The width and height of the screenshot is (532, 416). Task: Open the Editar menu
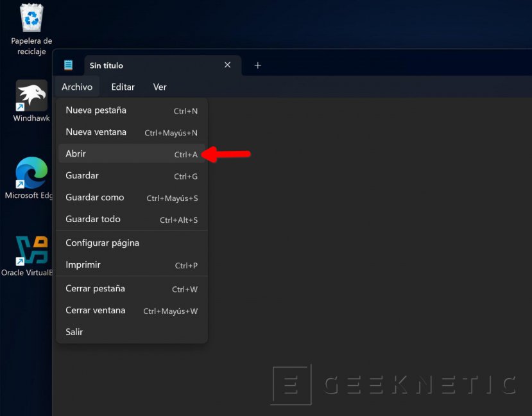123,87
